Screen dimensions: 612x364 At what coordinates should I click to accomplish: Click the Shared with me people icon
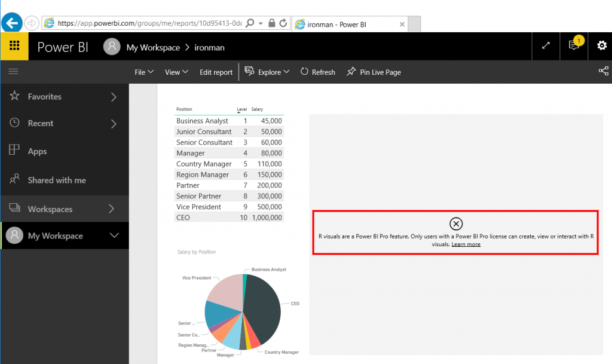click(14, 179)
